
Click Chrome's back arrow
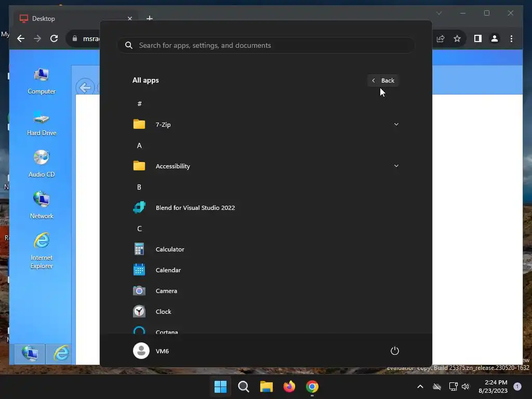[x=21, y=38]
